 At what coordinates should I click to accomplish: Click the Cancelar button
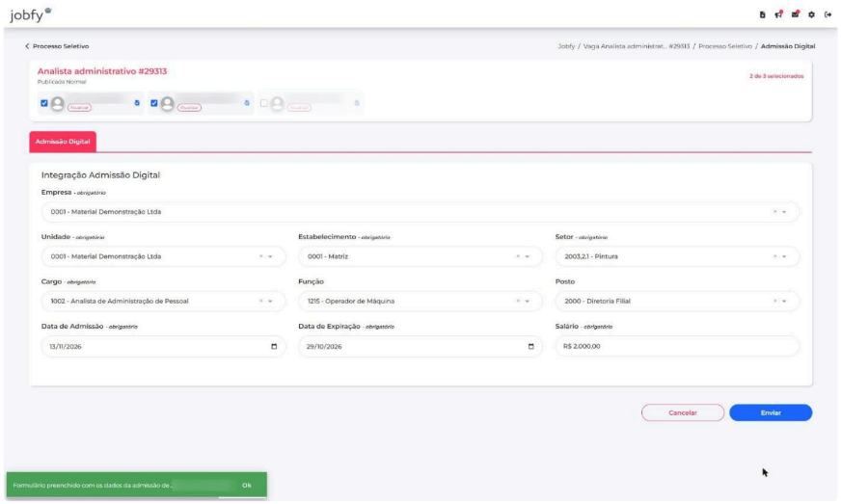(683, 412)
